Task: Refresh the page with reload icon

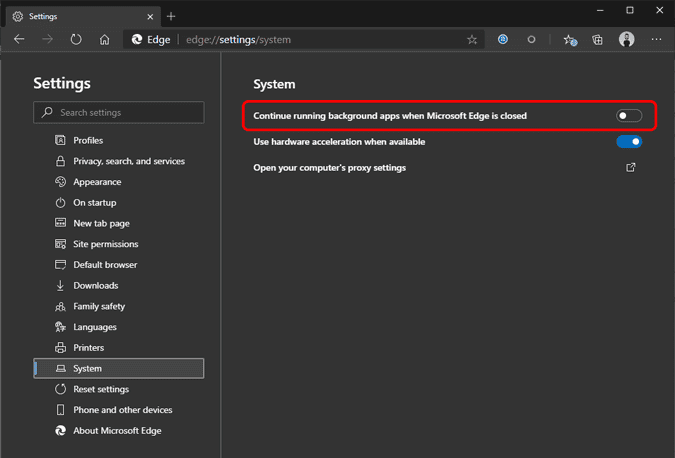Action: tap(76, 40)
